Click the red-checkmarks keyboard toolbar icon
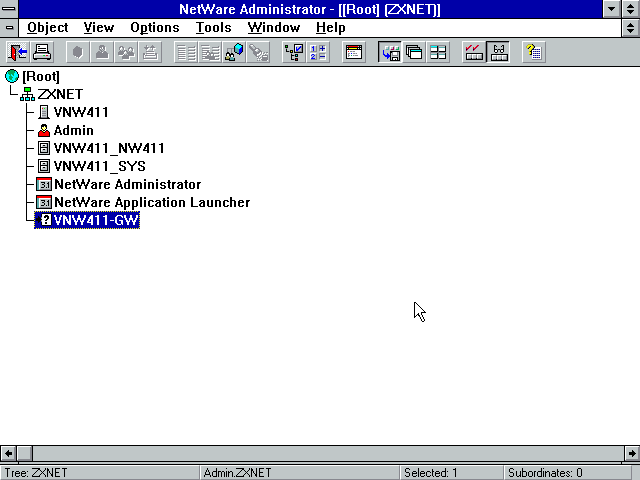640x480 pixels. tap(474, 52)
